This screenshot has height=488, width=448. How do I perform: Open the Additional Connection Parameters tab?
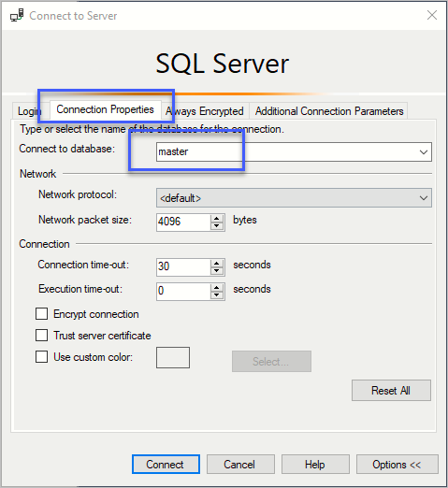click(329, 111)
